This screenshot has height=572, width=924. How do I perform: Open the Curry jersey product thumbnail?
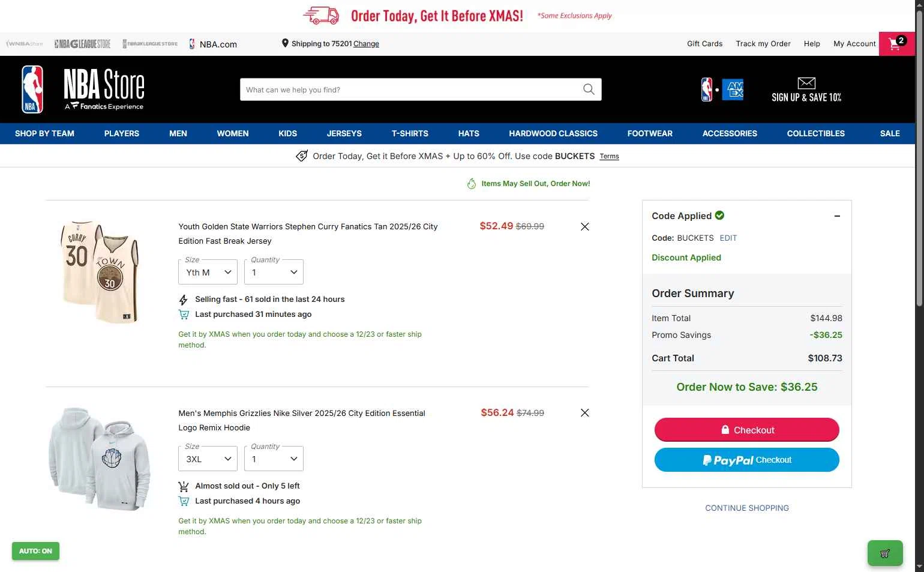(101, 272)
